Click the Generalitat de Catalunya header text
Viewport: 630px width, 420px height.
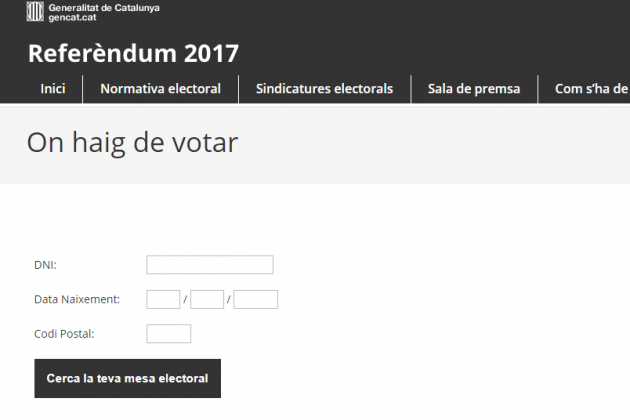103,8
